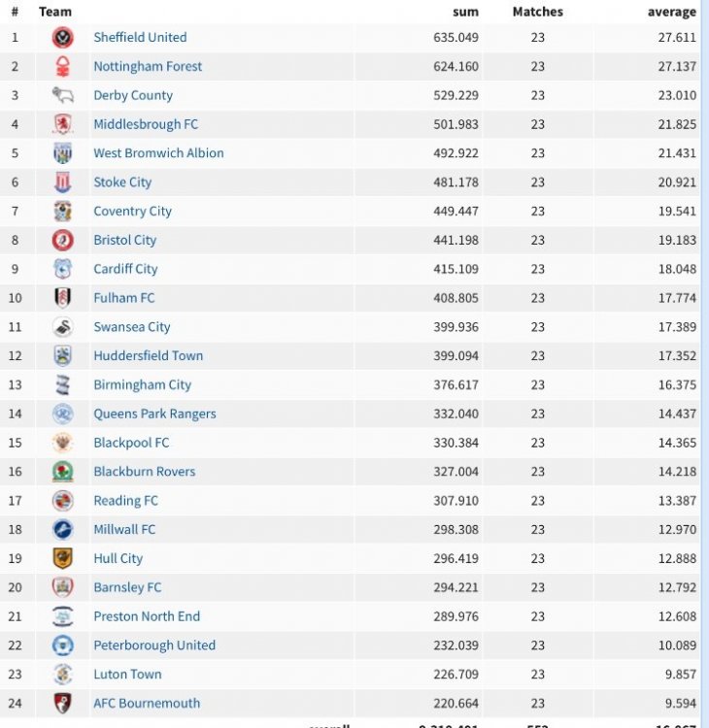
Task: Click the Blackburn Rovers club crest
Action: point(62,472)
